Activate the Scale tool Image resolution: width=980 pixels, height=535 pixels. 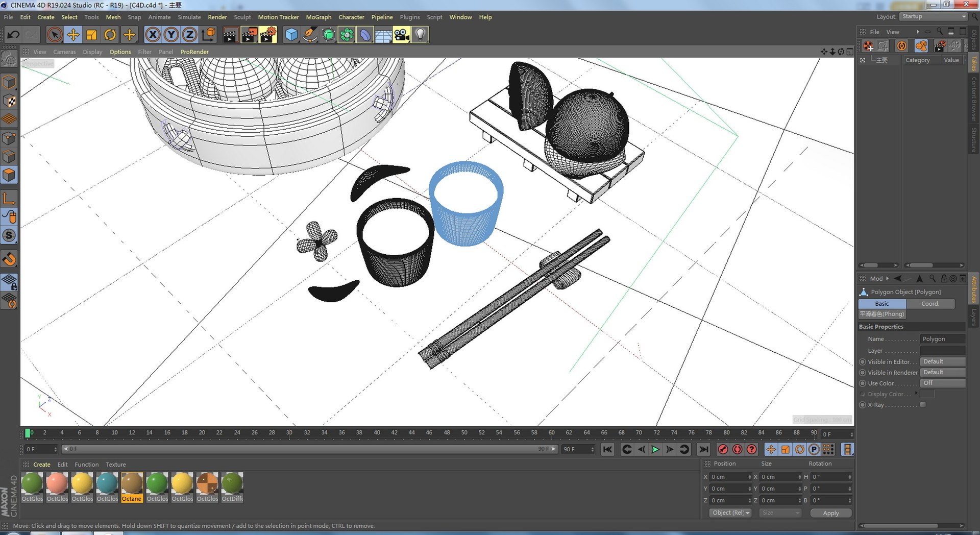coord(91,35)
